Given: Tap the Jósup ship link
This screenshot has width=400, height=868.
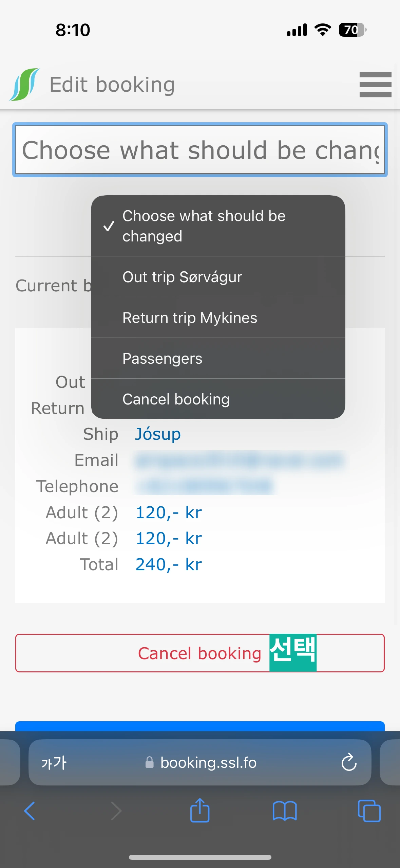Looking at the screenshot, I should pos(158,434).
